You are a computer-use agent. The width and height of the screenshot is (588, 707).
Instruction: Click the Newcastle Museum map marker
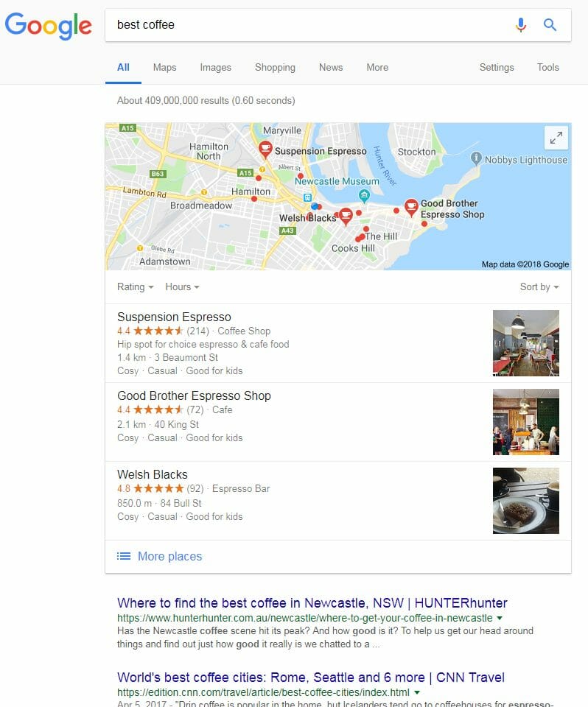point(364,195)
